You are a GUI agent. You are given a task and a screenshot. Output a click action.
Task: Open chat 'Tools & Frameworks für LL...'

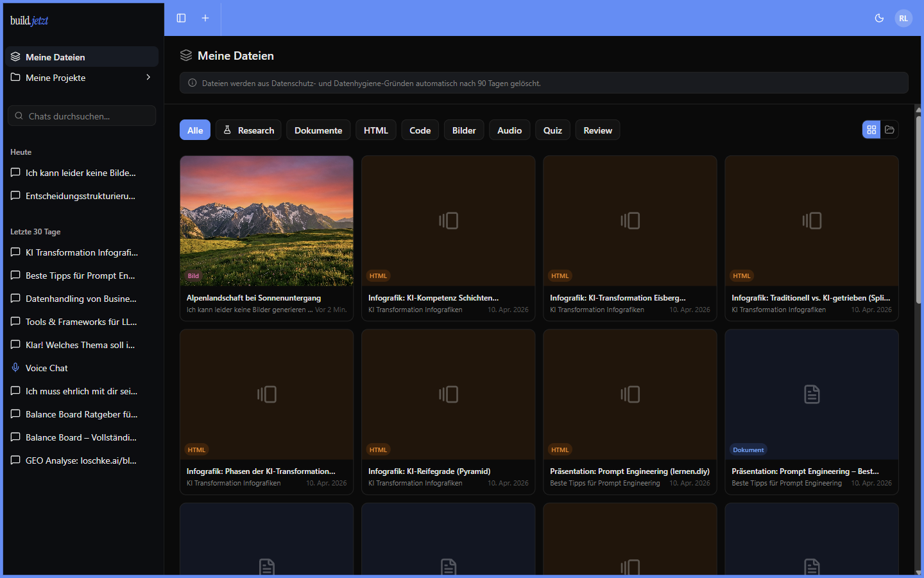point(82,322)
